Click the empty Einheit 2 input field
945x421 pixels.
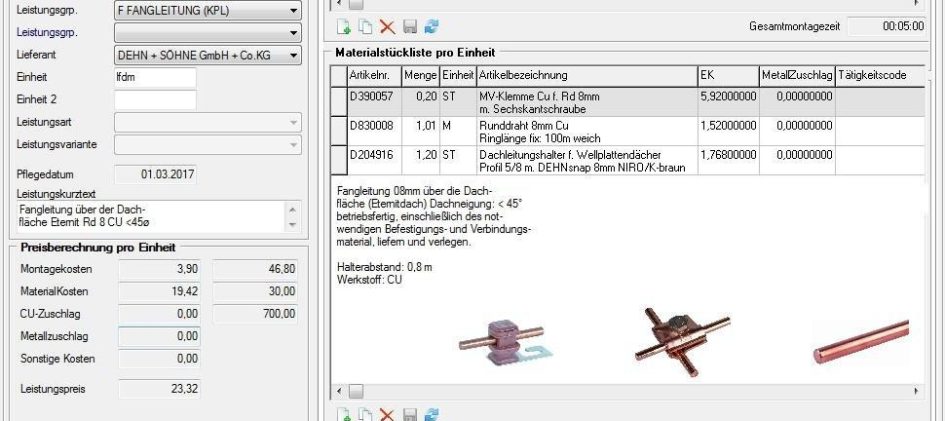coord(155,100)
